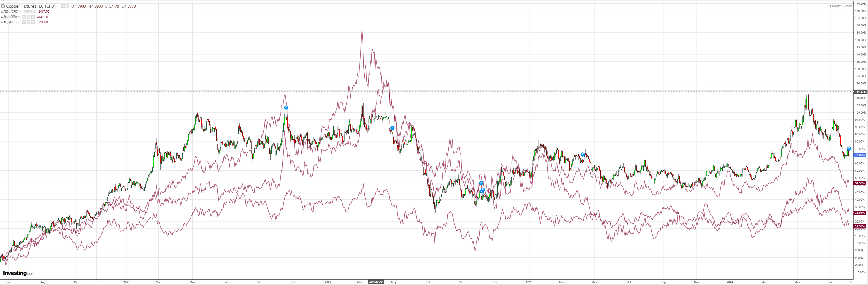Image resolution: width=868 pixels, height=285 pixels.
Task: Expand the MPB3 legend dropdown arrow
Action: pyautogui.click(x=21, y=12)
